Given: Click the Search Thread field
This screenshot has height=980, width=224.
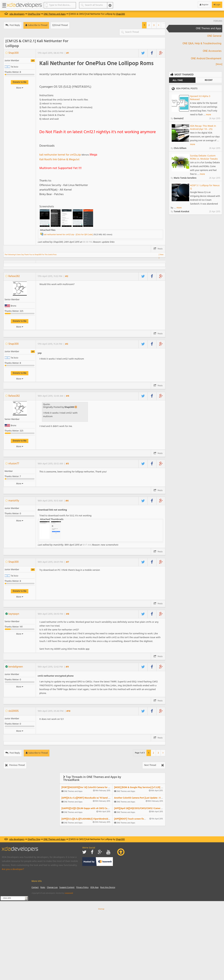Looking at the screenshot, I should (x=143, y=32).
